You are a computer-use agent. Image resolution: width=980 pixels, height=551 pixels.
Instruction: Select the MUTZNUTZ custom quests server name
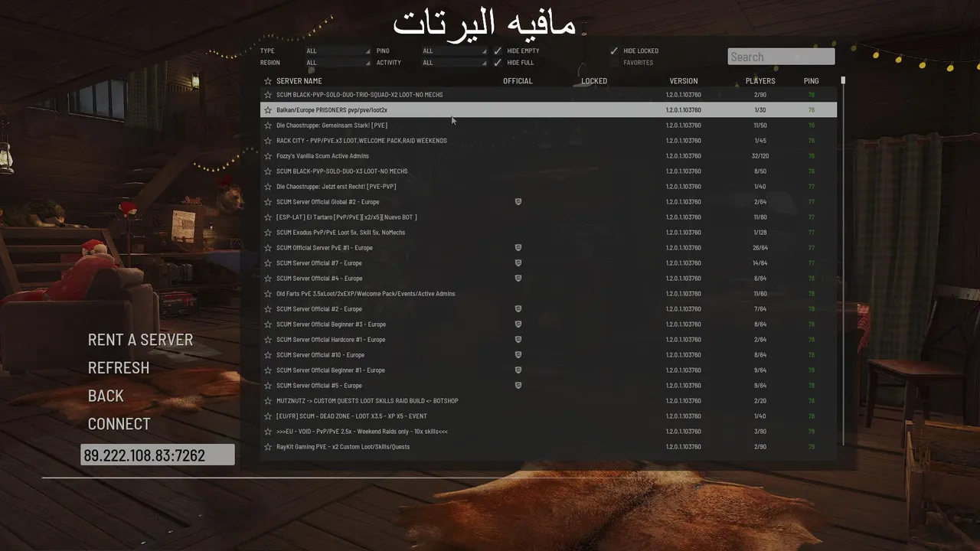pyautogui.click(x=367, y=401)
